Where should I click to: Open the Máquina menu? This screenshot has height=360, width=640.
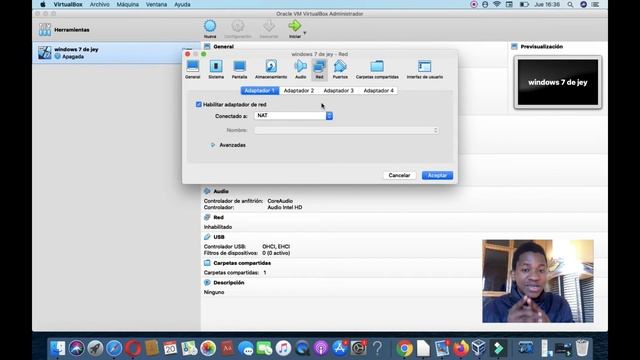[128, 4]
